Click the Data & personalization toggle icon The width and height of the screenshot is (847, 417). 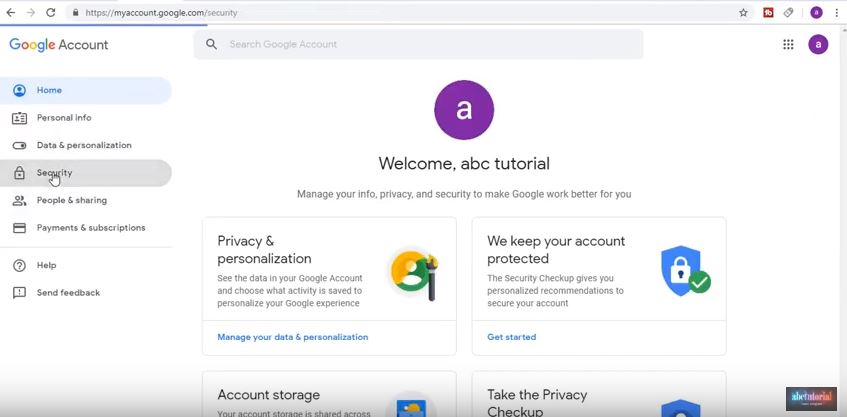pyautogui.click(x=19, y=145)
